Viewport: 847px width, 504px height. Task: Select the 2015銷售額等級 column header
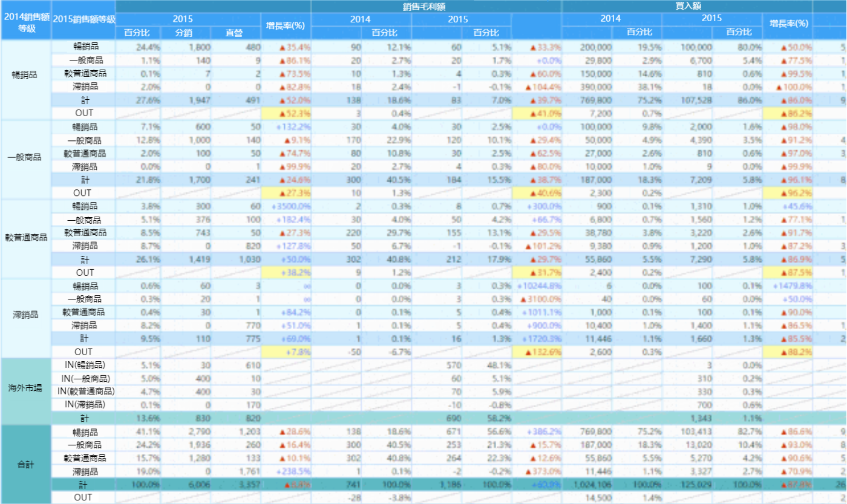click(x=83, y=19)
